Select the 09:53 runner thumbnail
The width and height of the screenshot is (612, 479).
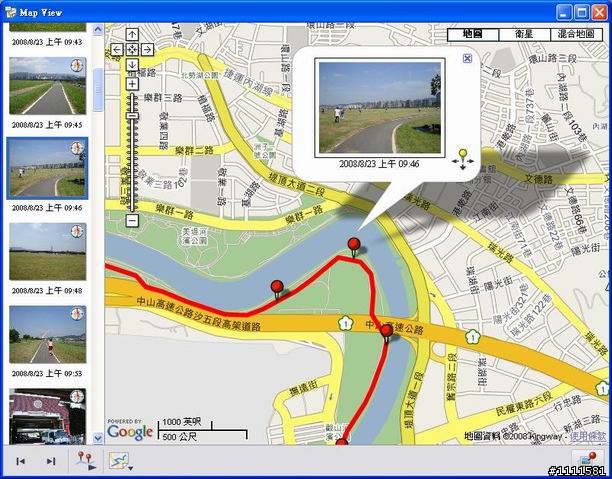[x=48, y=335]
